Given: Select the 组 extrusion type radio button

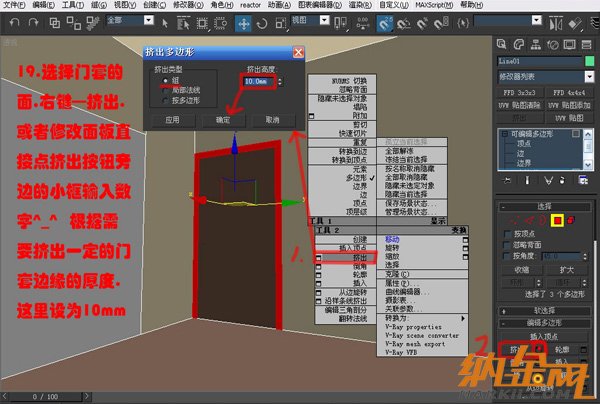Looking at the screenshot, I should pos(165,80).
